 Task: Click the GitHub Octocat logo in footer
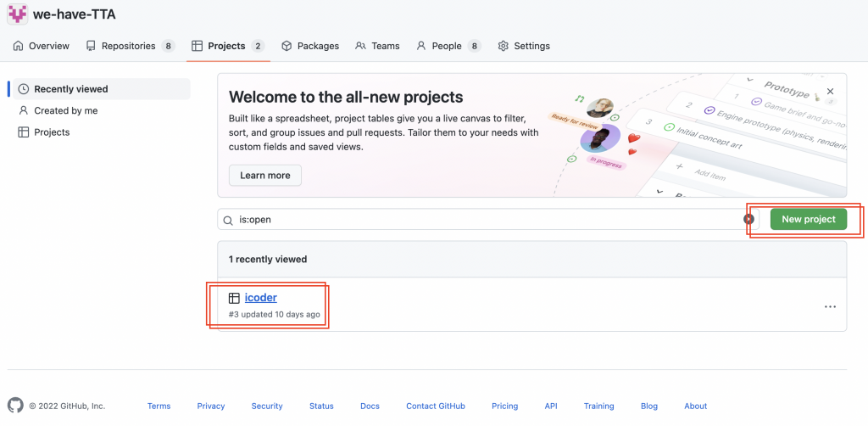(x=15, y=406)
